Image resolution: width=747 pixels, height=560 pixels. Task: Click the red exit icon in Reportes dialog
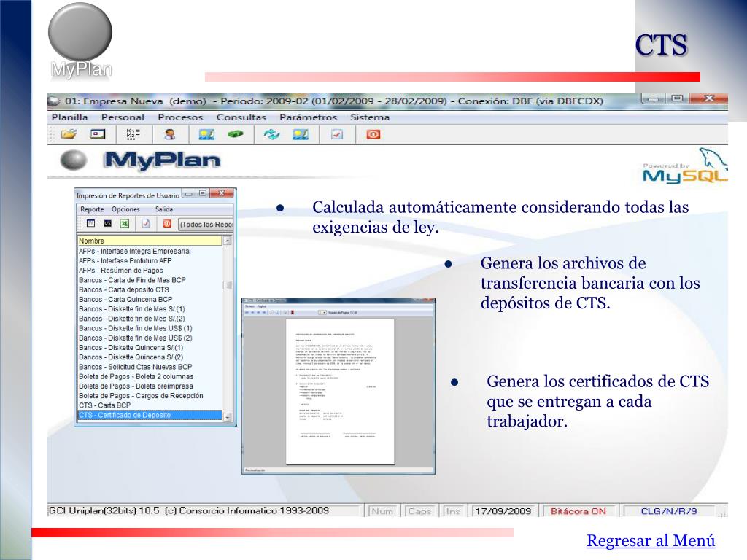coord(167,223)
